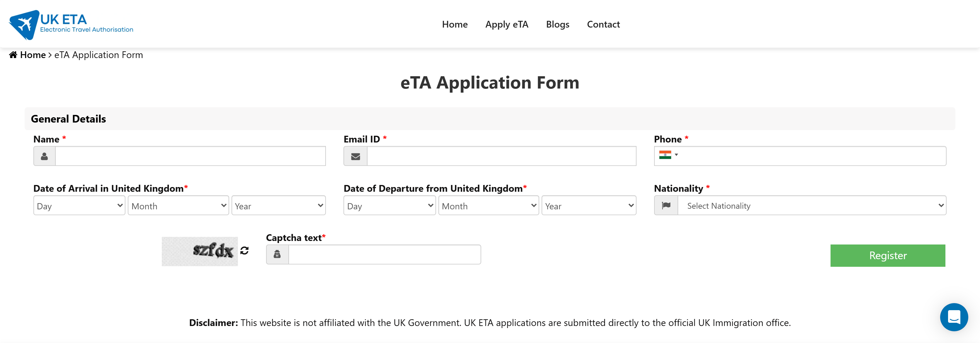Refresh the captcha image
This screenshot has height=343, width=980.
[244, 250]
